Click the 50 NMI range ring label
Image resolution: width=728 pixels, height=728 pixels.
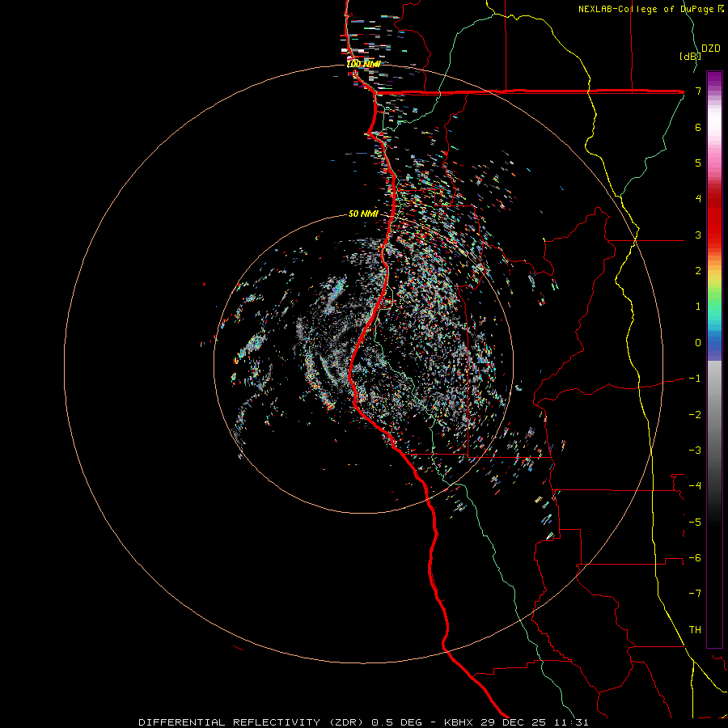click(363, 214)
